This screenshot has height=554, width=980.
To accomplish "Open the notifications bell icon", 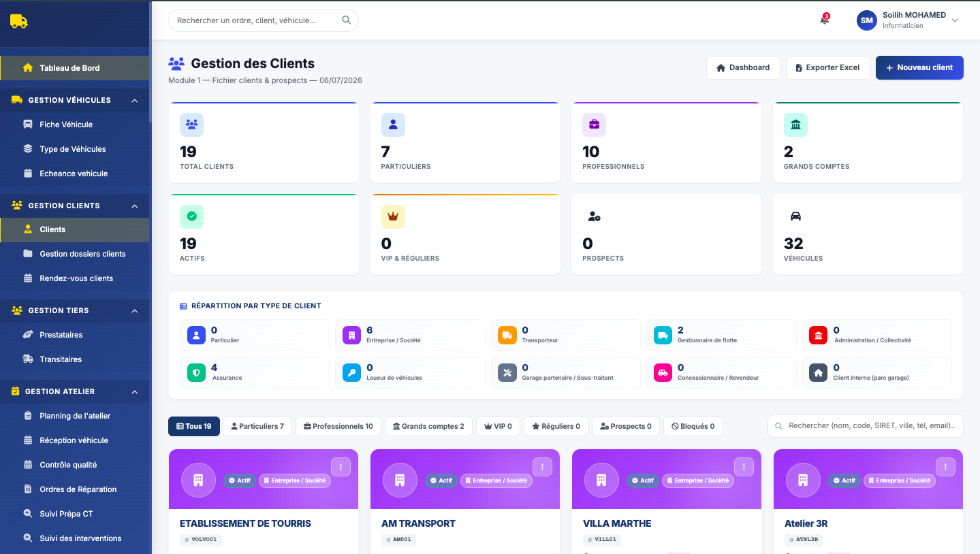I will click(x=825, y=20).
